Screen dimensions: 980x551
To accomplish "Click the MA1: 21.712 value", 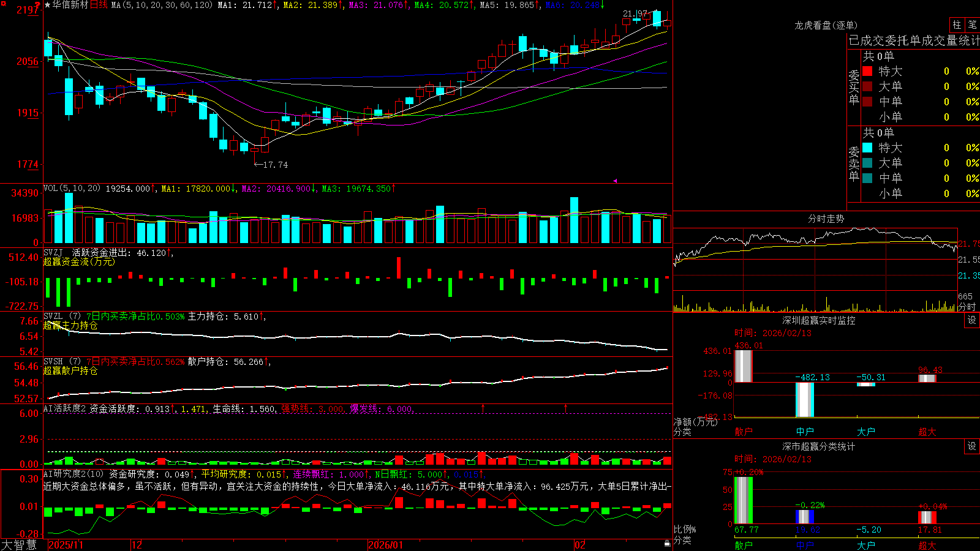I will coord(245,5).
